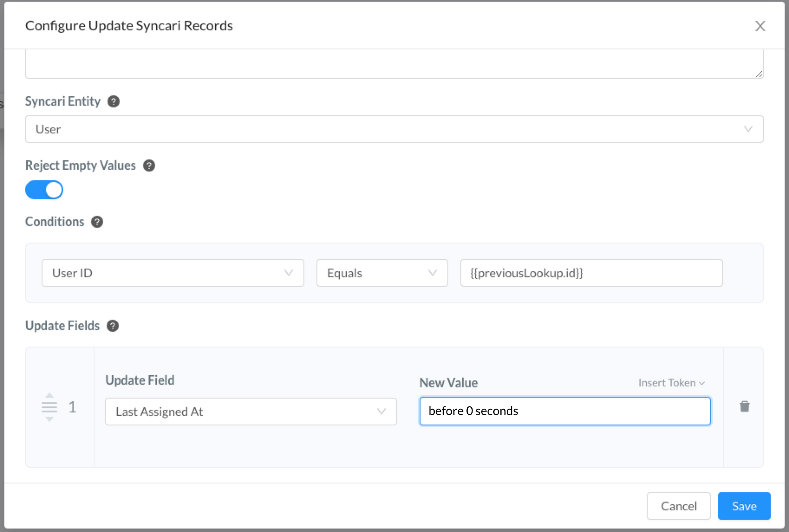The width and height of the screenshot is (789, 532).
Task: Delete the Last Assigned At update field
Action: pos(744,406)
